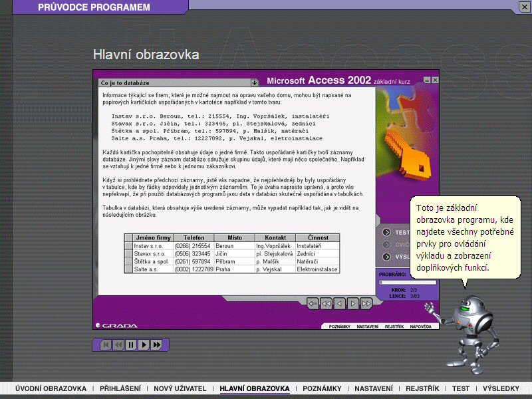This screenshot has height=399, width=532.
Task: Click the 'Jméno firmy' column header
Action: [153, 238]
